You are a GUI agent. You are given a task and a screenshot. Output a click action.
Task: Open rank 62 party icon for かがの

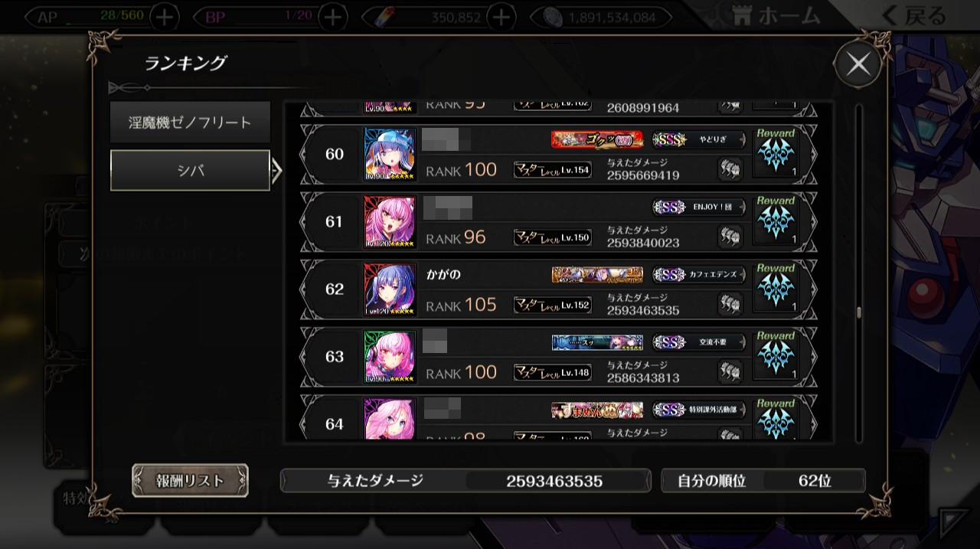coord(730,304)
